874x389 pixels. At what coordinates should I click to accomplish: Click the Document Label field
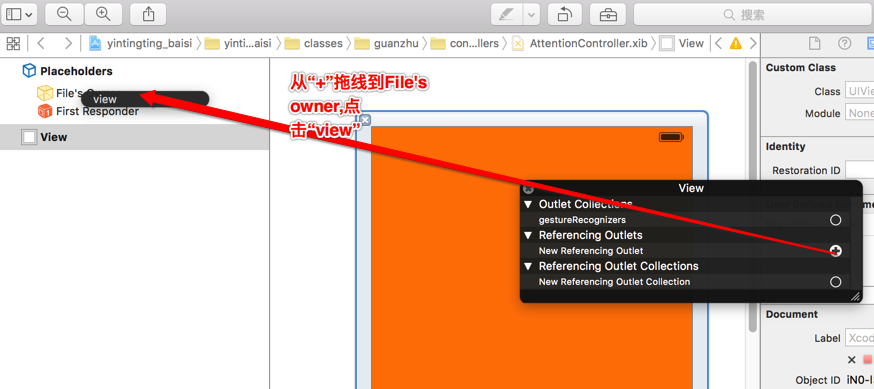860,338
